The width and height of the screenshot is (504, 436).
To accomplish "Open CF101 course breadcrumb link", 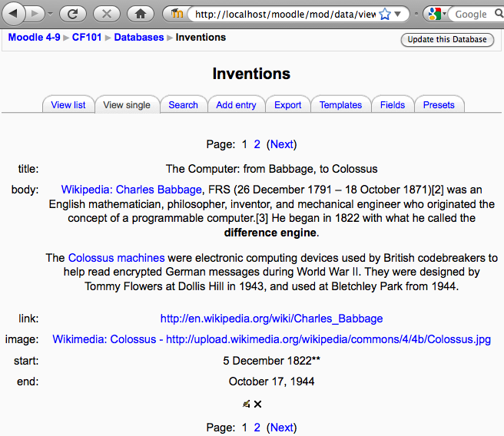I will coord(87,38).
